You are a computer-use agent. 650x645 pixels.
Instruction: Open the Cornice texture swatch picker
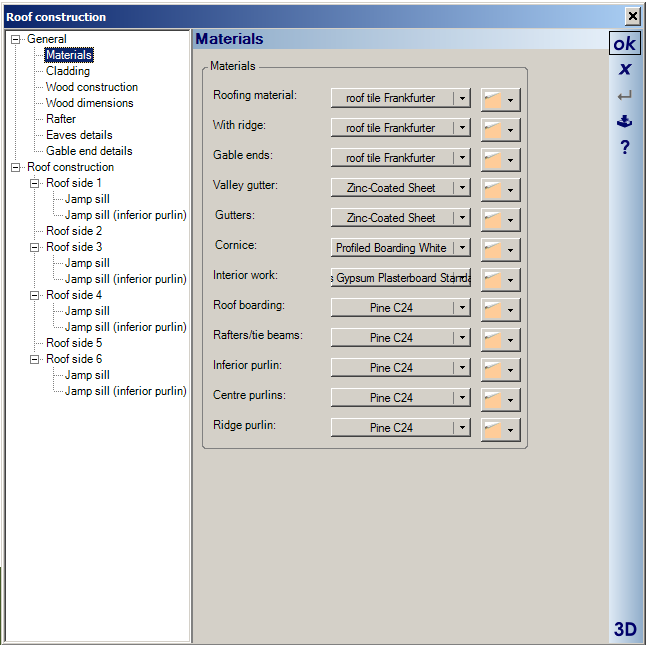click(x=500, y=249)
